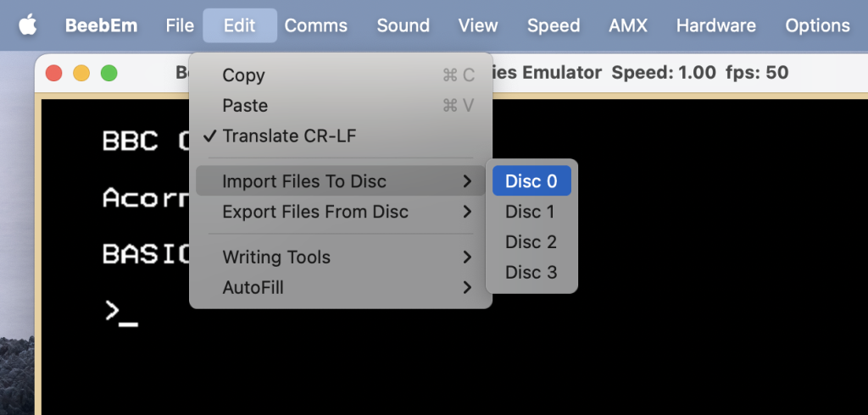Select Disc 0 in the submenu

coord(531,181)
